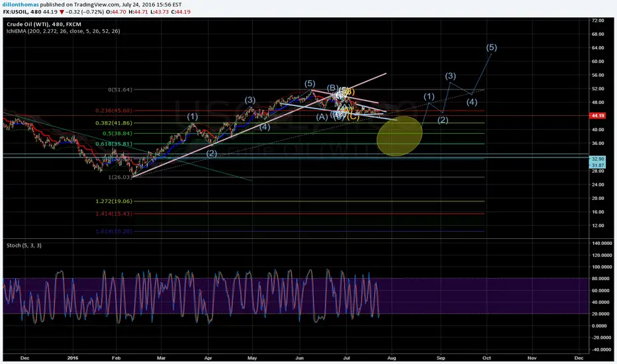
Task: Click the (B) corrective wave label
Action: [x=332, y=88]
